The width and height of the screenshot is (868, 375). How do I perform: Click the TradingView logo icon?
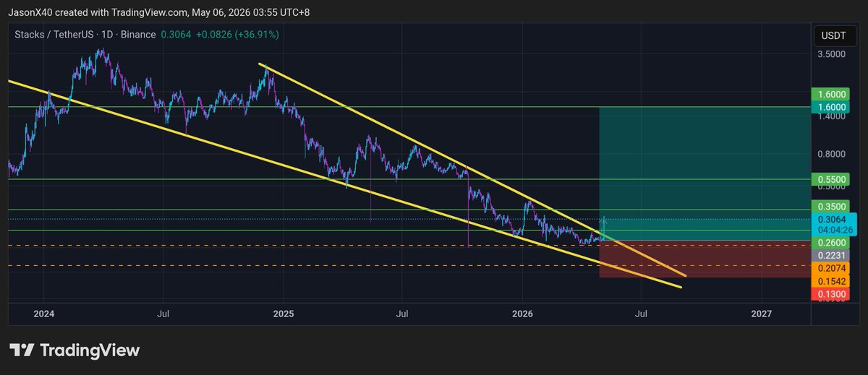click(x=22, y=350)
